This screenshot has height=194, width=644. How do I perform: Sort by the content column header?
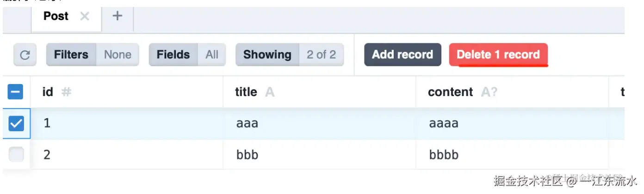pos(450,92)
